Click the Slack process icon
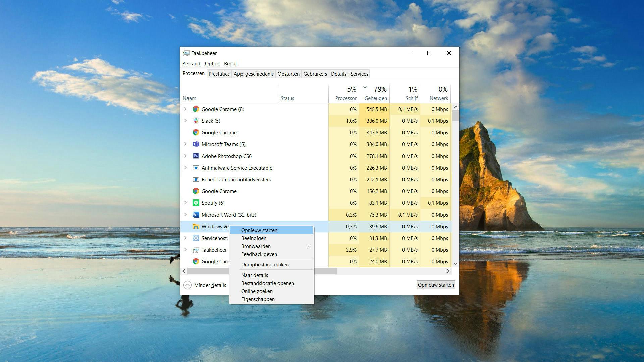The image size is (644, 362). (x=196, y=121)
